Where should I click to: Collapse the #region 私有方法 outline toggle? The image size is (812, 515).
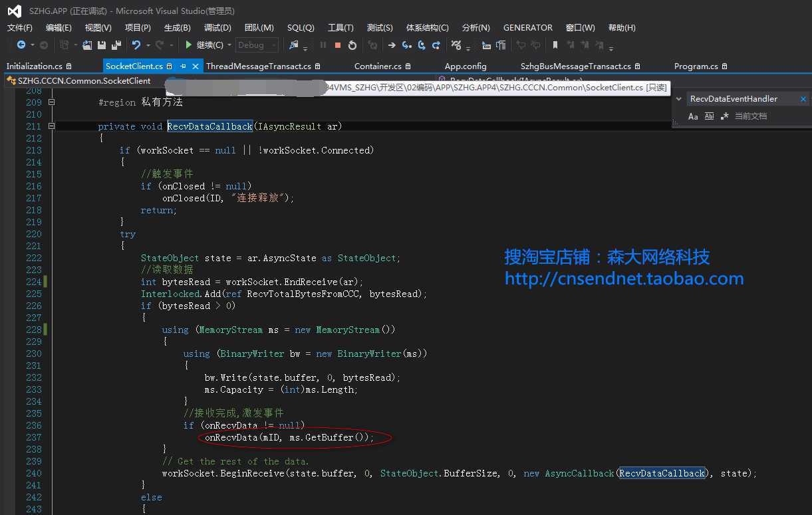(51, 102)
